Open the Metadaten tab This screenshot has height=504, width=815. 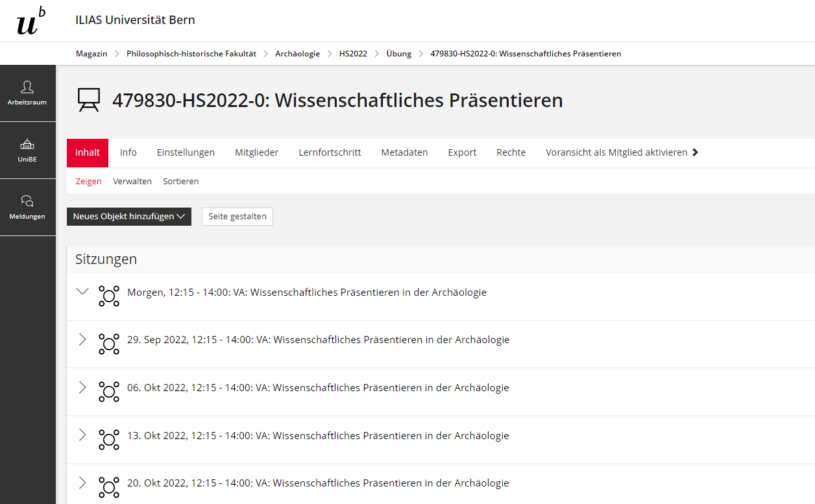[404, 152]
